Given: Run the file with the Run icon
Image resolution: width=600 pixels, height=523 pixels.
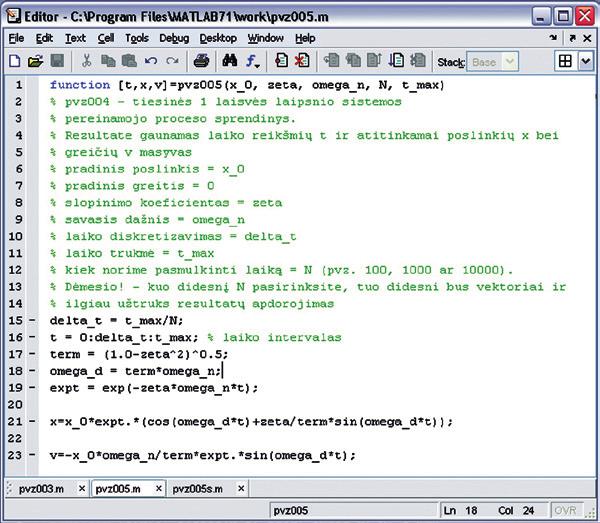Looking at the screenshot, I should click(396, 61).
